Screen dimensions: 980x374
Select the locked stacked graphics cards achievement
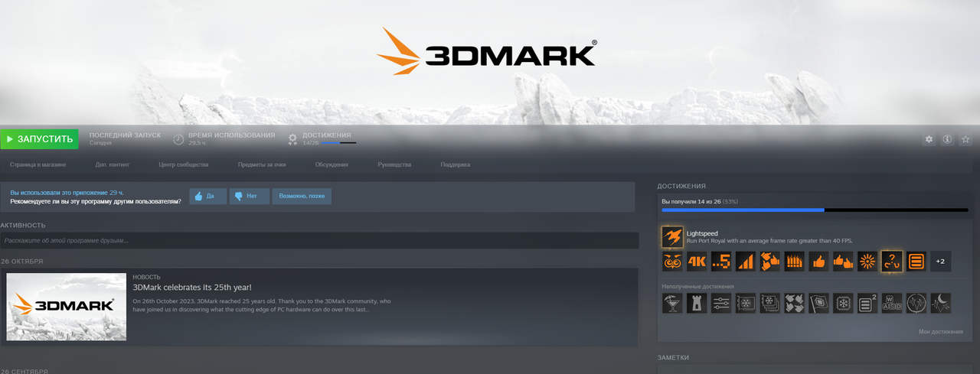[770, 303]
